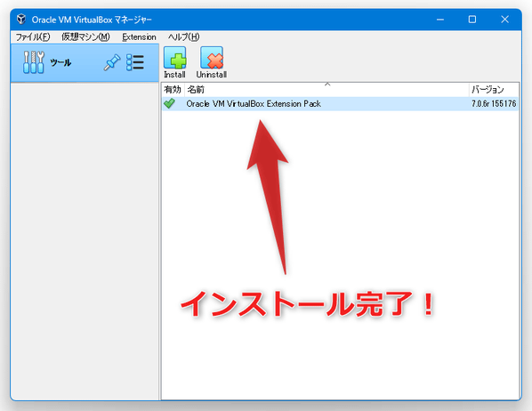Open the 仮想マシン(M) menu
This screenshot has width=532, height=411.
pos(85,36)
